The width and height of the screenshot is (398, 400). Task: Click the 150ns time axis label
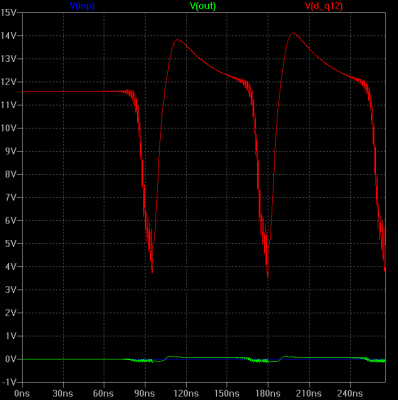227,393
